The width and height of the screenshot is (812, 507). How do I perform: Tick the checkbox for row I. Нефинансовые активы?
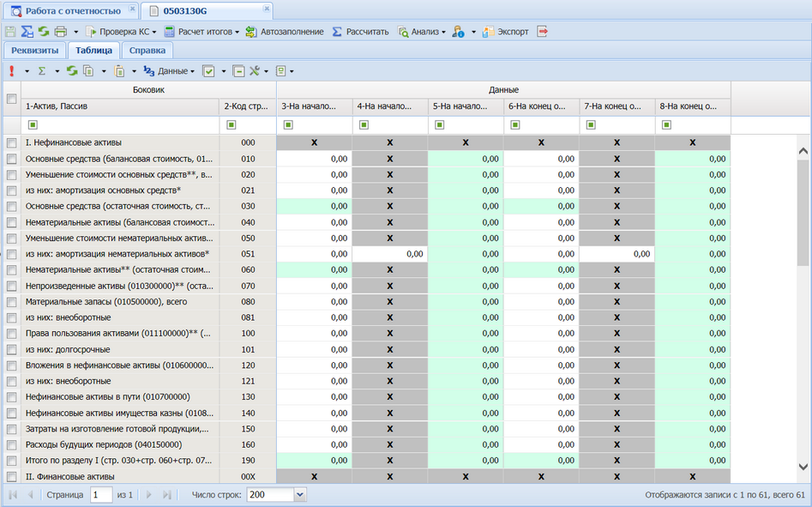(x=11, y=143)
